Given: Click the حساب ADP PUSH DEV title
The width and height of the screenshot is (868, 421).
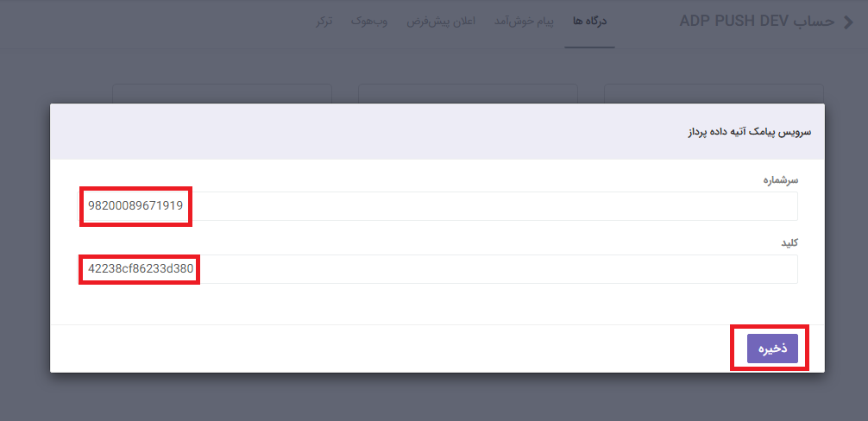Looking at the screenshot, I should pyautogui.click(x=757, y=22).
